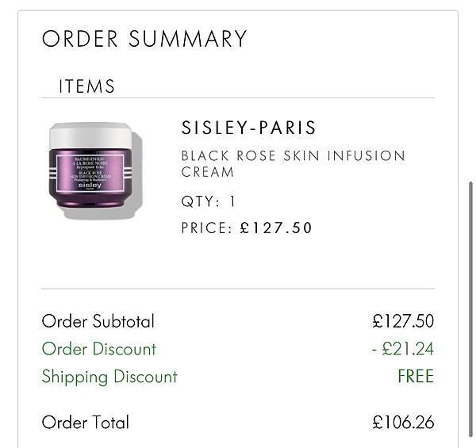Select the Order Total label

point(86,422)
